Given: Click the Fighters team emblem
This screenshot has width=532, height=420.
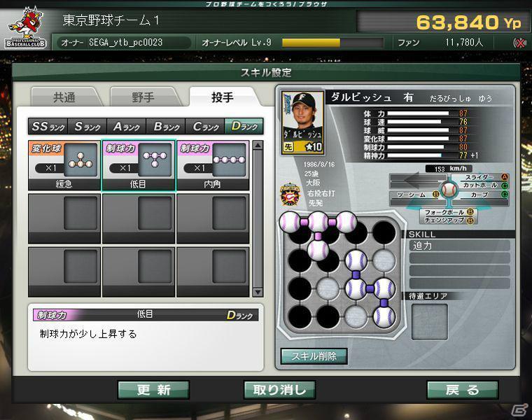Looking at the screenshot, I should point(290,194).
